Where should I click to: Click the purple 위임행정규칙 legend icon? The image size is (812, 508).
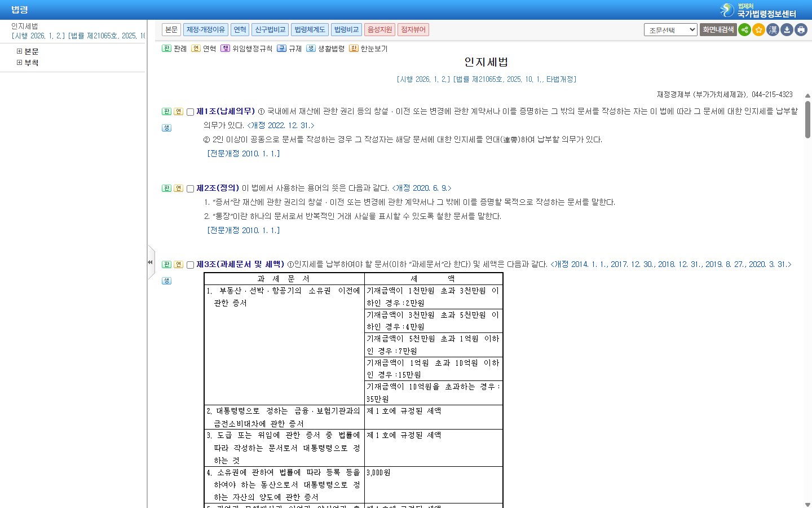[x=225, y=49]
